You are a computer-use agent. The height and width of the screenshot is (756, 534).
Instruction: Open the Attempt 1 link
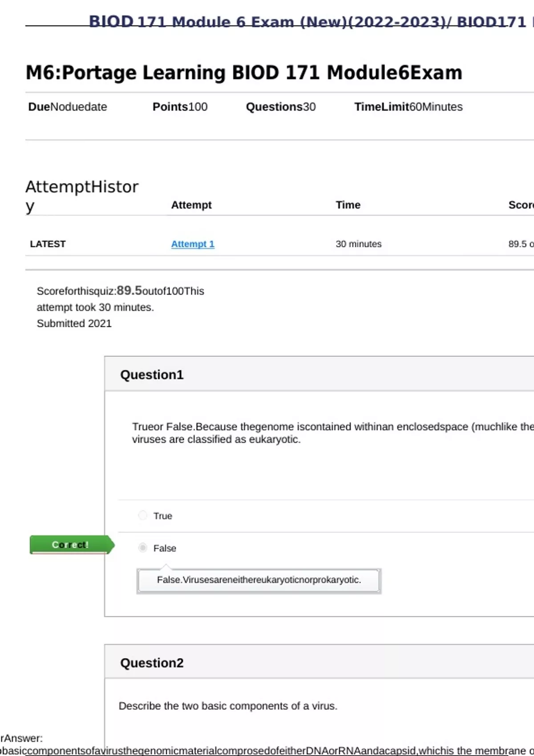(193, 244)
